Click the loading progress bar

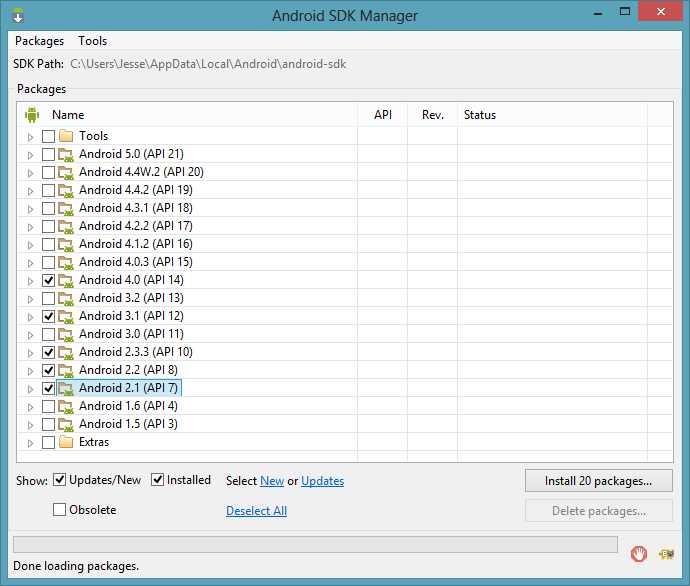point(314,544)
